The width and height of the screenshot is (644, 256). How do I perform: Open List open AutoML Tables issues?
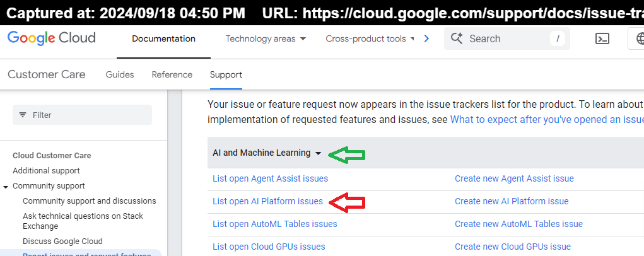[x=274, y=224]
